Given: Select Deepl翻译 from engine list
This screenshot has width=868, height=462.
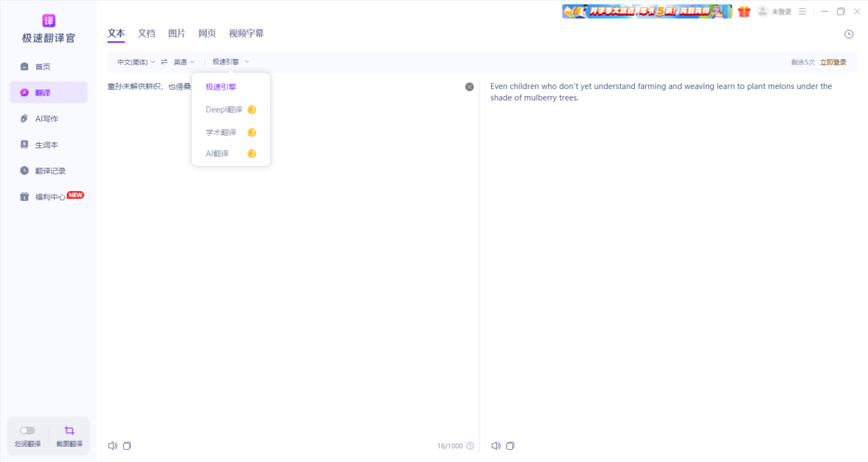Looking at the screenshot, I should pyautogui.click(x=224, y=110).
